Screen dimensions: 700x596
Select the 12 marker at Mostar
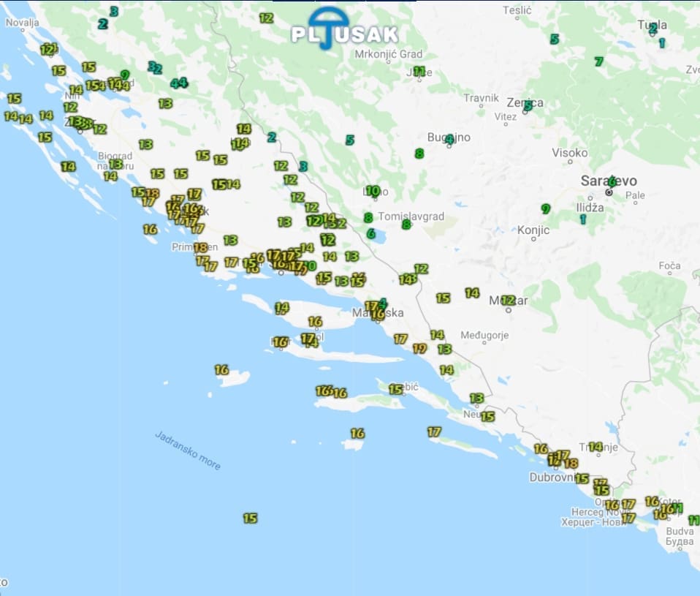(508, 300)
